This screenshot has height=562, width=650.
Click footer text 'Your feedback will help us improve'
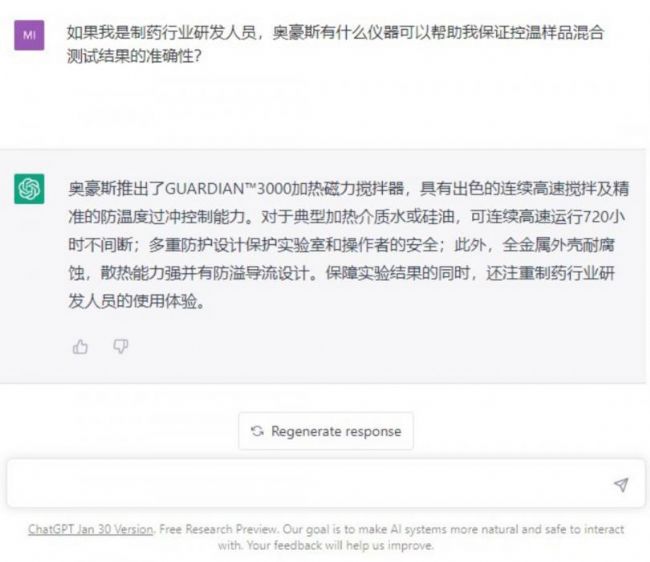point(340,545)
